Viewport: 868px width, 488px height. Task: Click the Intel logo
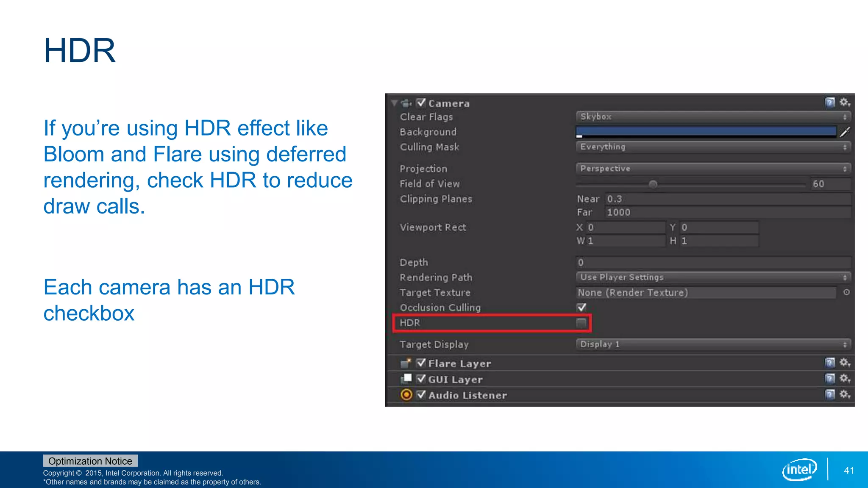(799, 469)
